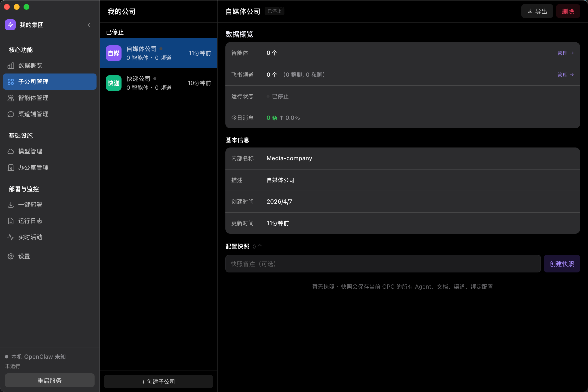Select 子公司管理 in sidebar
588x392 pixels.
coord(33,82)
